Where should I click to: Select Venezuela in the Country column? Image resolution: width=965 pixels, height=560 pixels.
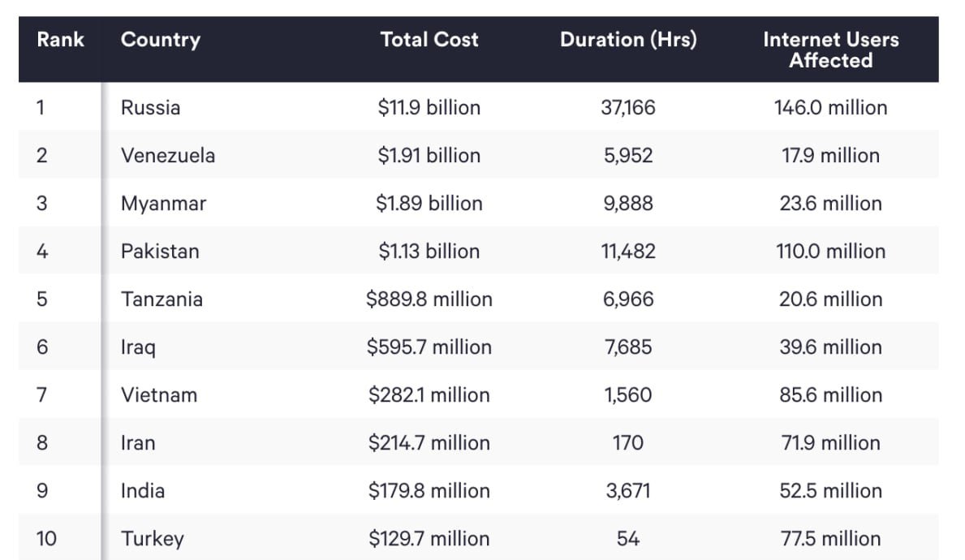coord(168,155)
